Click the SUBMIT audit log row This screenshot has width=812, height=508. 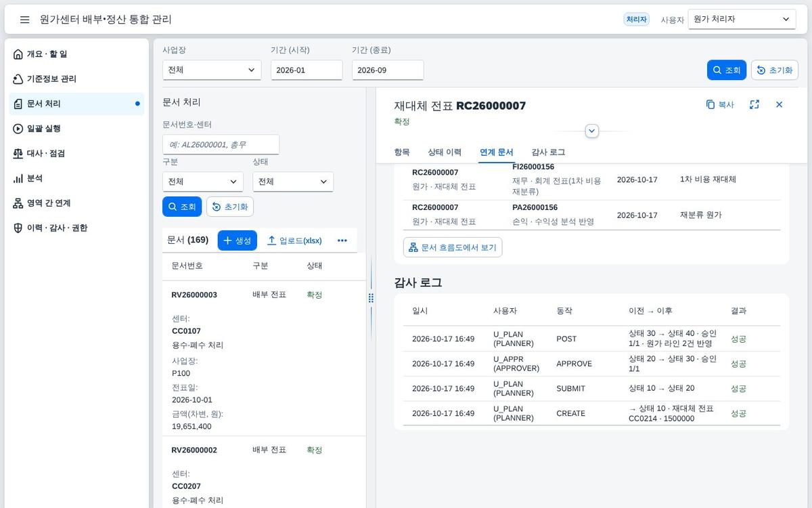[x=591, y=388]
